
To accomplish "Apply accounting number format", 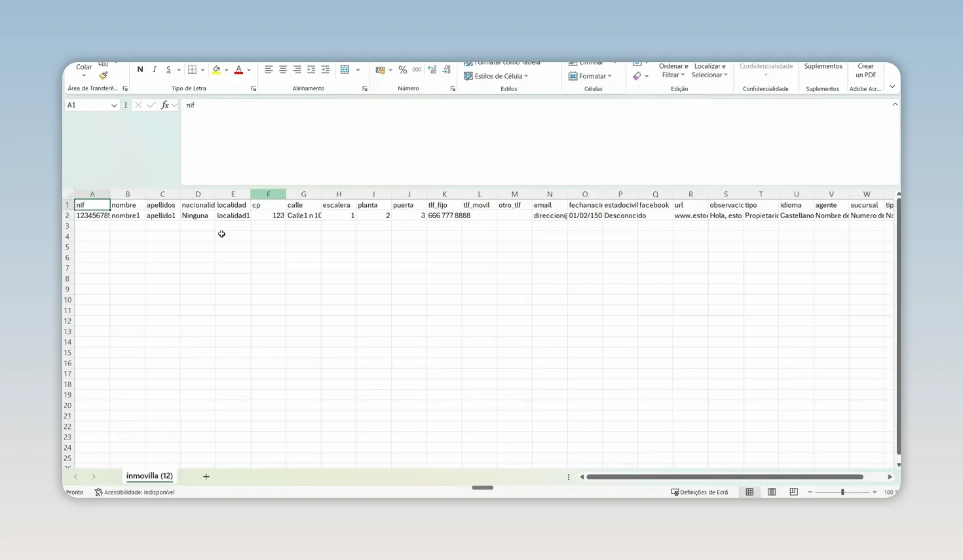I will [x=380, y=69].
